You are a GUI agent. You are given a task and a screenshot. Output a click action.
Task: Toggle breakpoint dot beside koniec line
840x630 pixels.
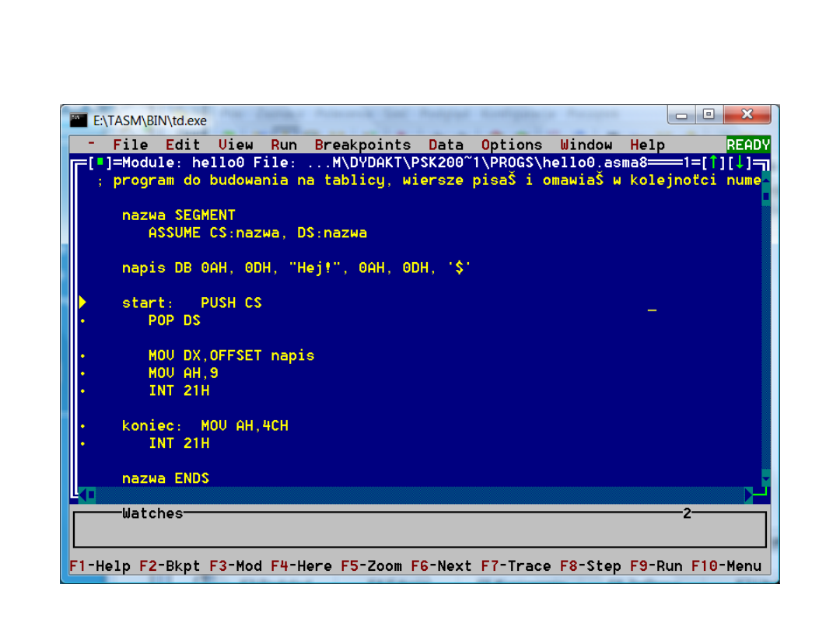pos(82,426)
